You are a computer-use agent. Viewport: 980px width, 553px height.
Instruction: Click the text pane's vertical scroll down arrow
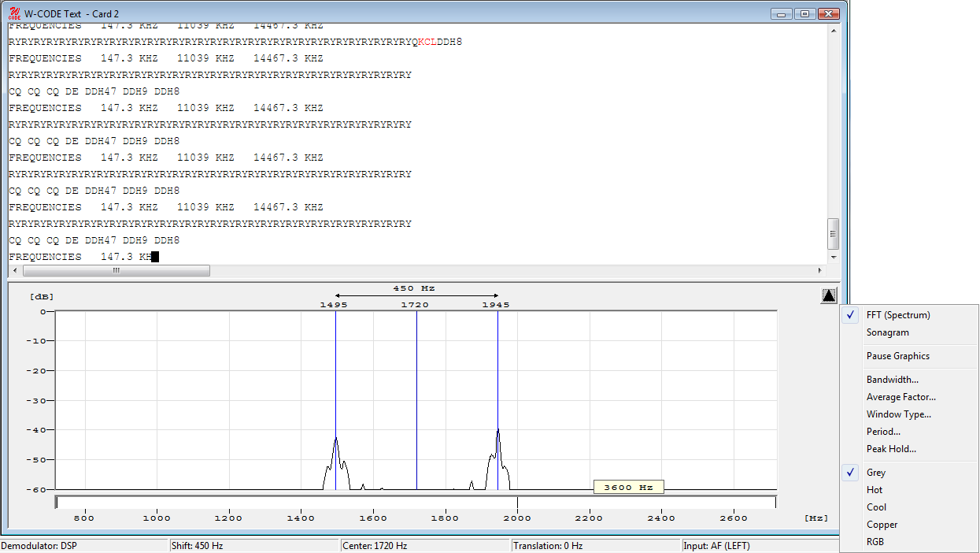(x=834, y=257)
